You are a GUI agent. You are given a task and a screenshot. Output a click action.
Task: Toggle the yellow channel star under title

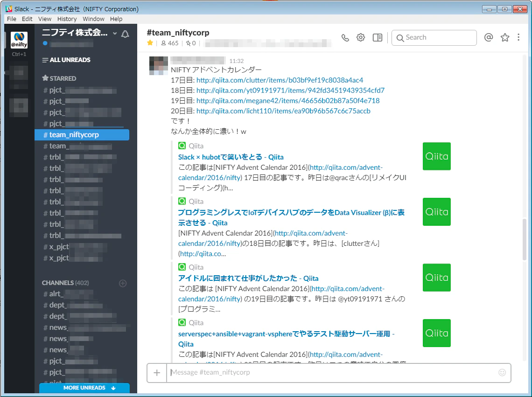[150, 43]
